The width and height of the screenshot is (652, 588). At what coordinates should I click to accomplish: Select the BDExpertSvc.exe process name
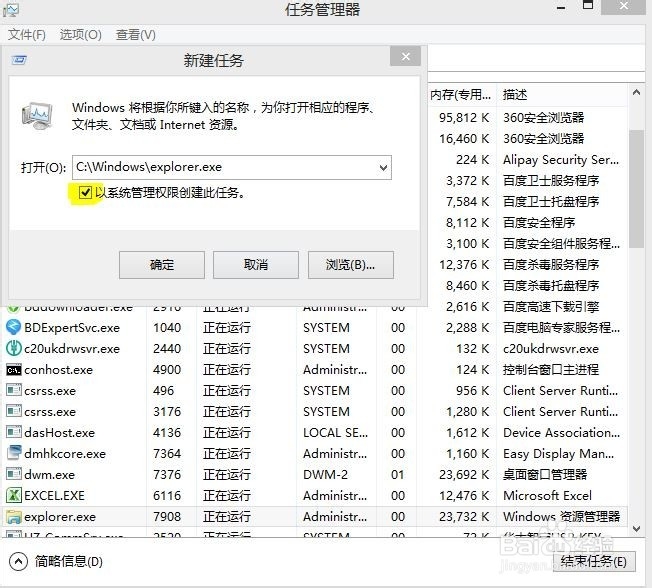click(72, 328)
